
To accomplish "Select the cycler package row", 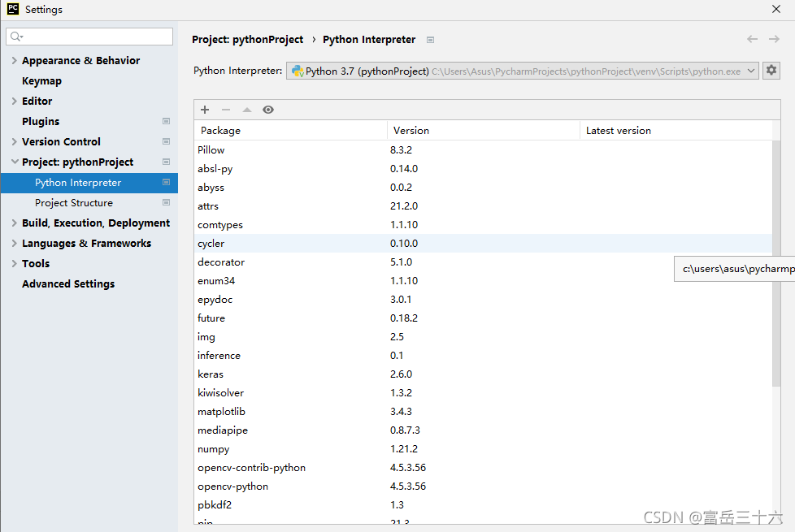I will [483, 243].
